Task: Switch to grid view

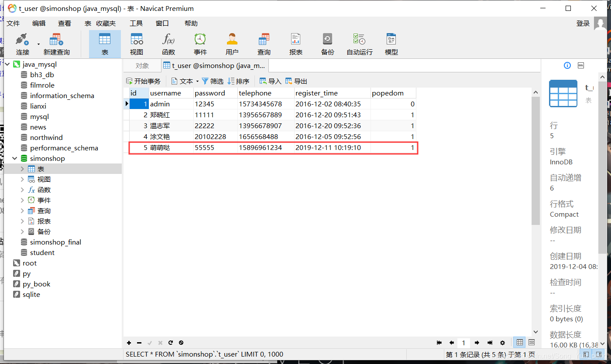Action: point(519,343)
